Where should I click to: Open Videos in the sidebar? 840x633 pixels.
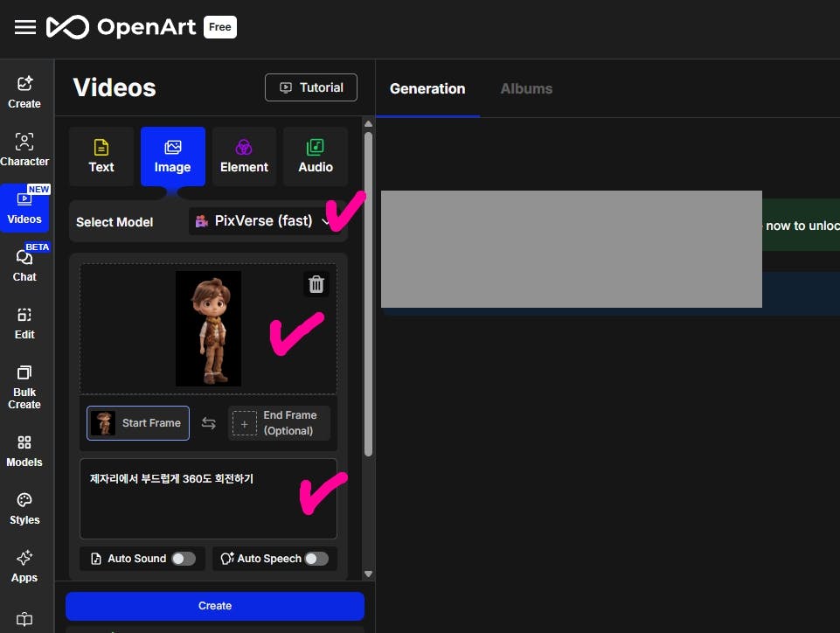tap(24, 207)
